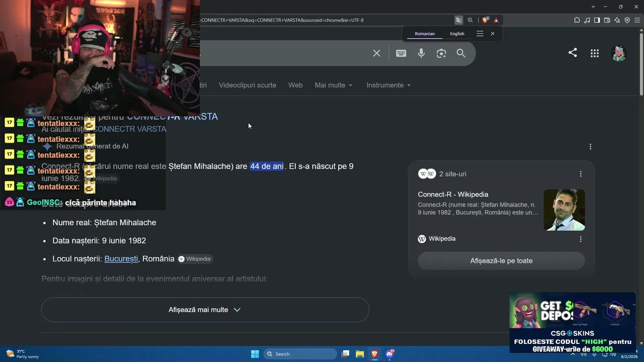
Task: Click Wikipedia source chip beside România
Action: (195, 259)
